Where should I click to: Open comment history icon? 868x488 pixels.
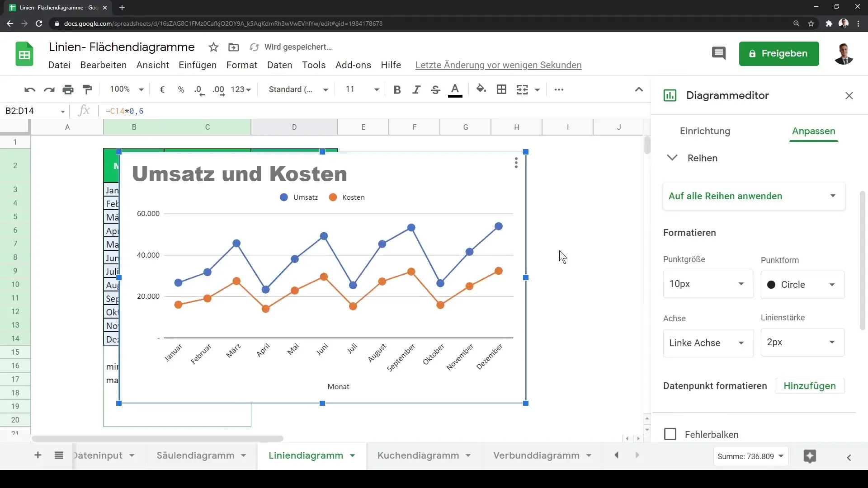pos(718,53)
